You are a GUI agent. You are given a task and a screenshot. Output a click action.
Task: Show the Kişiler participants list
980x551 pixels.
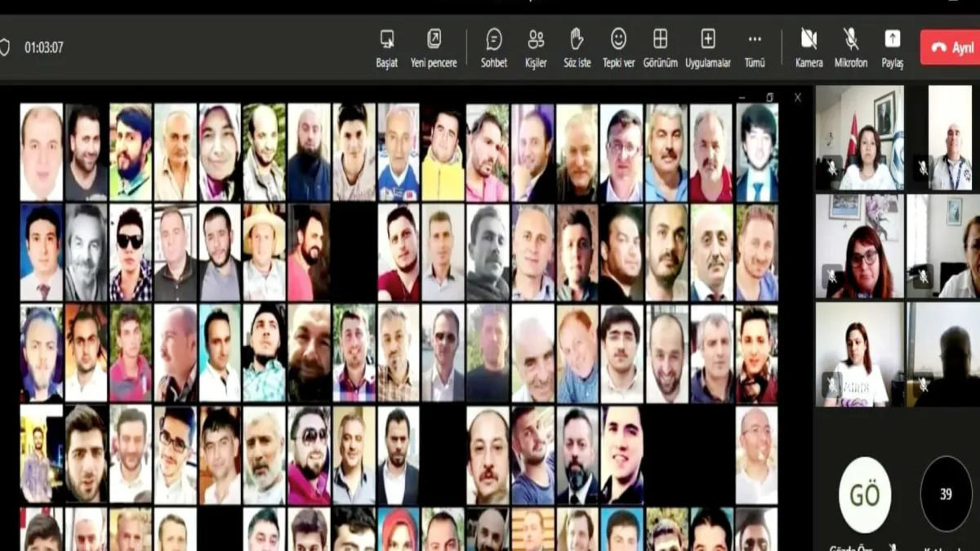(536, 39)
